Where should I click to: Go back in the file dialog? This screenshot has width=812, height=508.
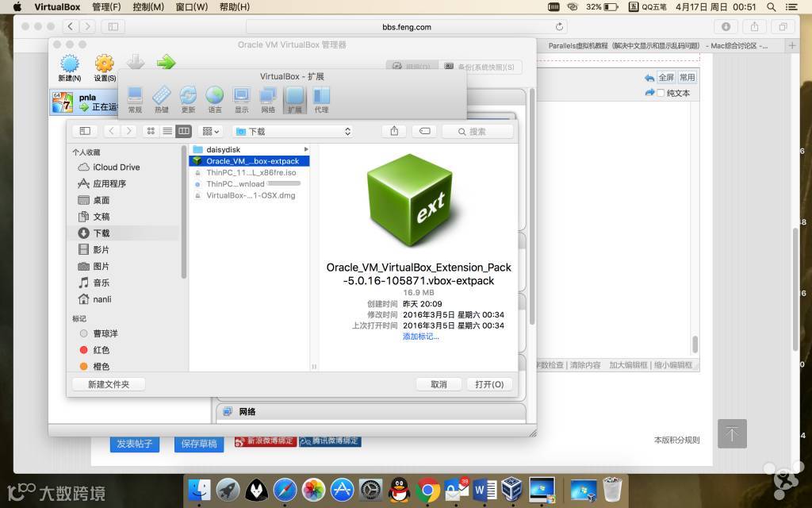click(111, 131)
